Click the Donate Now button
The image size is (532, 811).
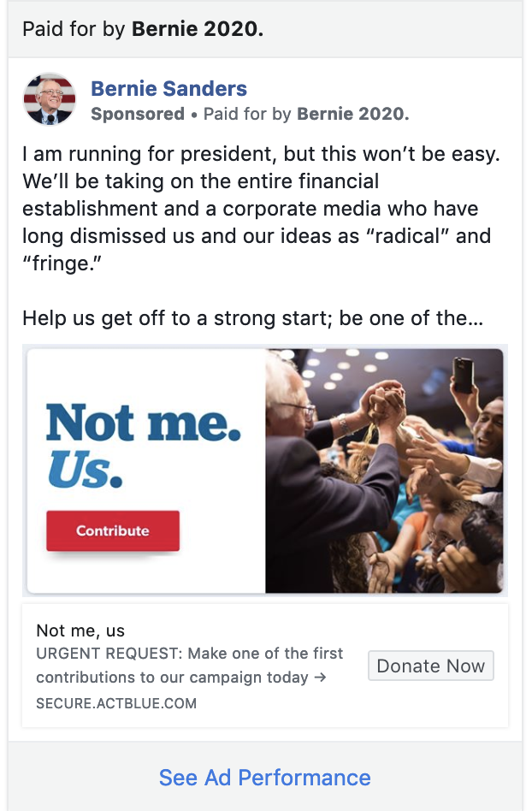(x=431, y=666)
